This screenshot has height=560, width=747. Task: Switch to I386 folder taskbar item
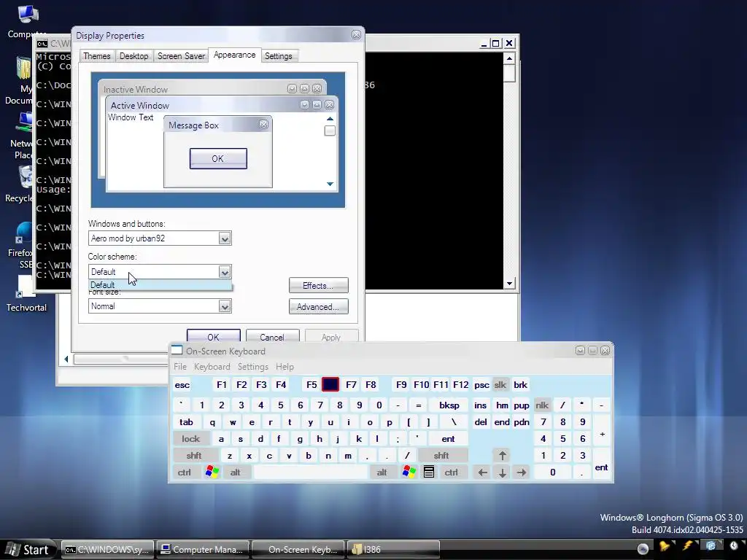tap(393, 550)
